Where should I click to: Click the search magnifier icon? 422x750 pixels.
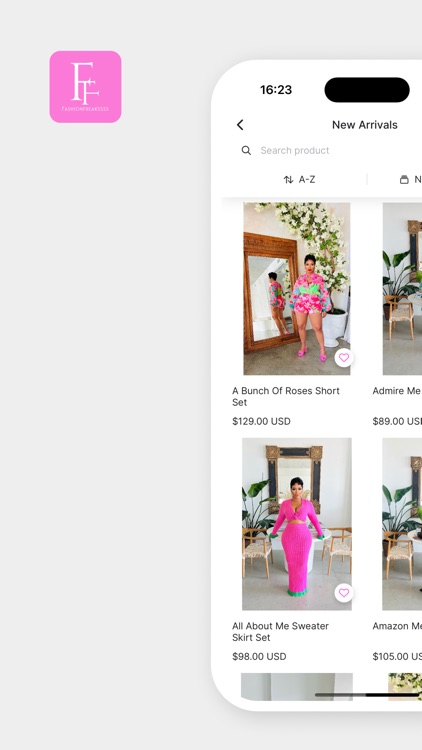click(x=246, y=151)
